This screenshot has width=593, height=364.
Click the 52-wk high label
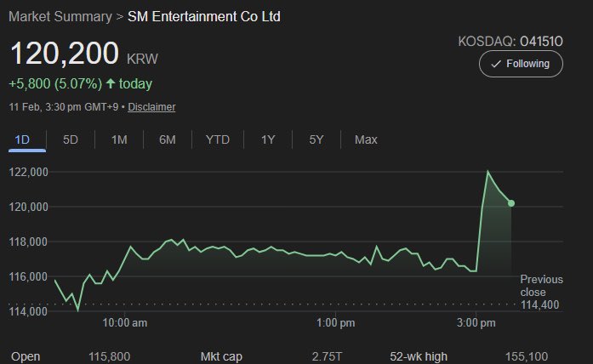pyautogui.click(x=419, y=356)
